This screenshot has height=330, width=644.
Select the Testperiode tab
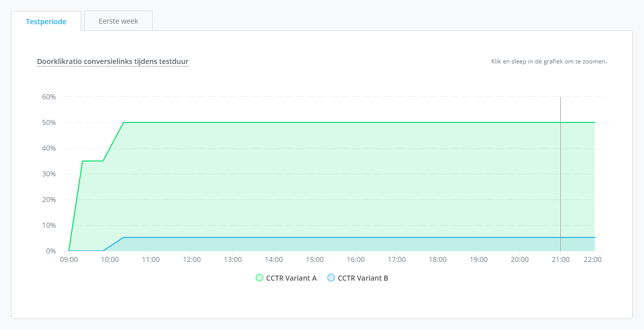(46, 21)
